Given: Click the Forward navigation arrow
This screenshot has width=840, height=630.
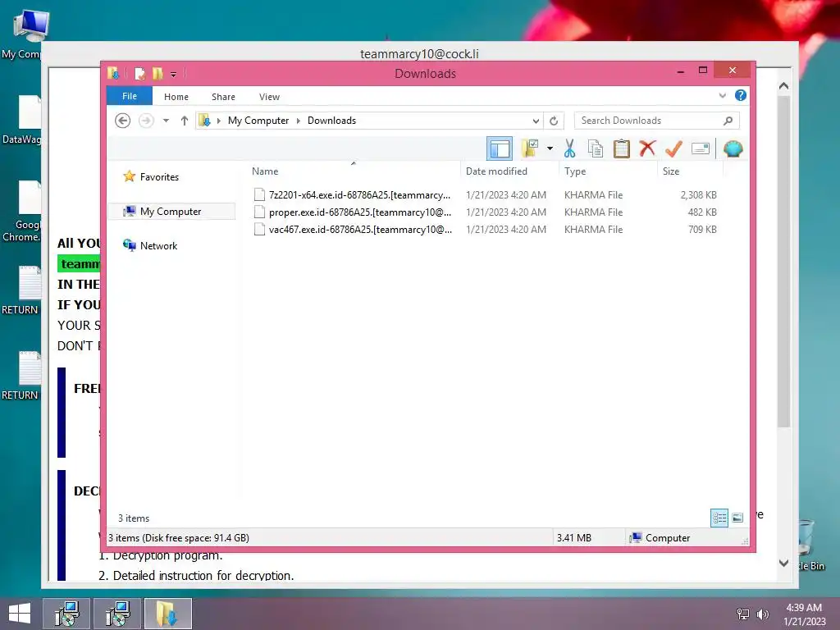Looking at the screenshot, I should [146, 121].
